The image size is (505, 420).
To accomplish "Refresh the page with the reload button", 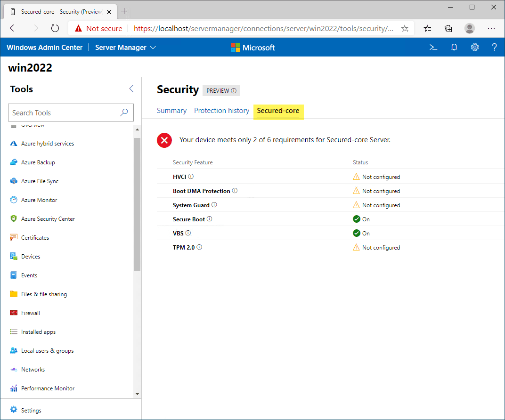I will pos(55,28).
